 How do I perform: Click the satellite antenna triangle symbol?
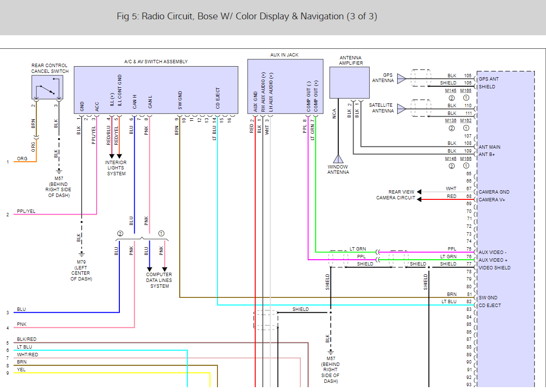[401, 108]
